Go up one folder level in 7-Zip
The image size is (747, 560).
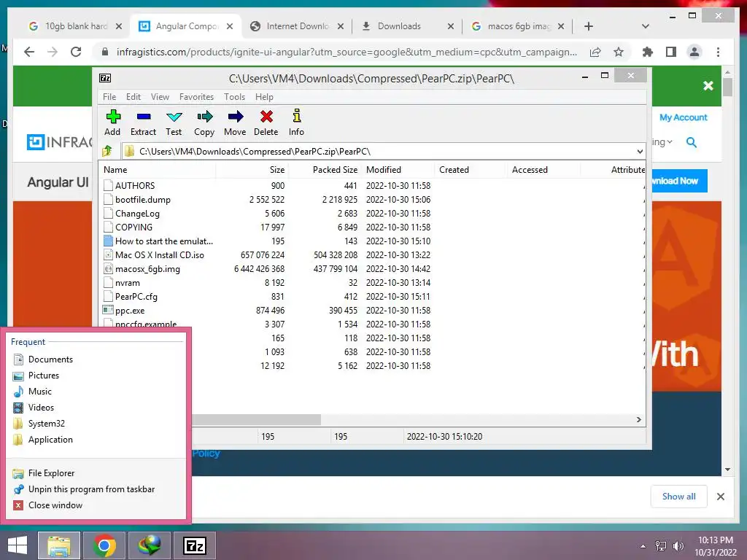107,152
